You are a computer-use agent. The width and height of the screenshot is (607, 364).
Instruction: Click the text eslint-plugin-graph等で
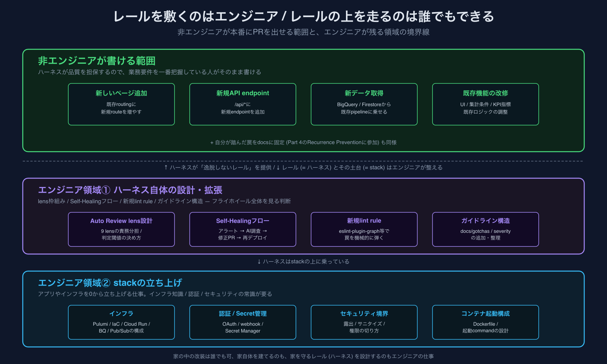click(x=364, y=231)
